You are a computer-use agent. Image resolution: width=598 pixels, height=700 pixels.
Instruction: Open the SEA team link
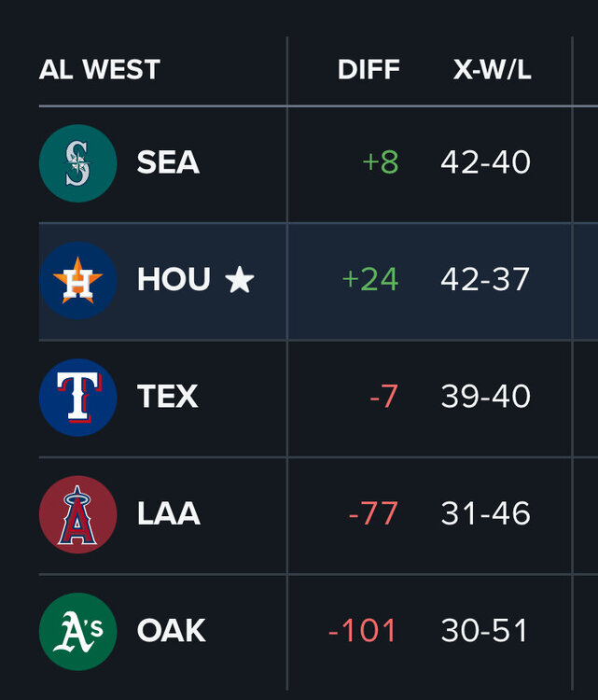168,163
